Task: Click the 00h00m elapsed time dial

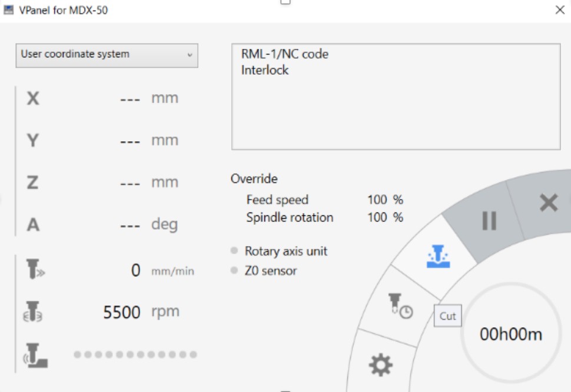Action: [x=510, y=334]
